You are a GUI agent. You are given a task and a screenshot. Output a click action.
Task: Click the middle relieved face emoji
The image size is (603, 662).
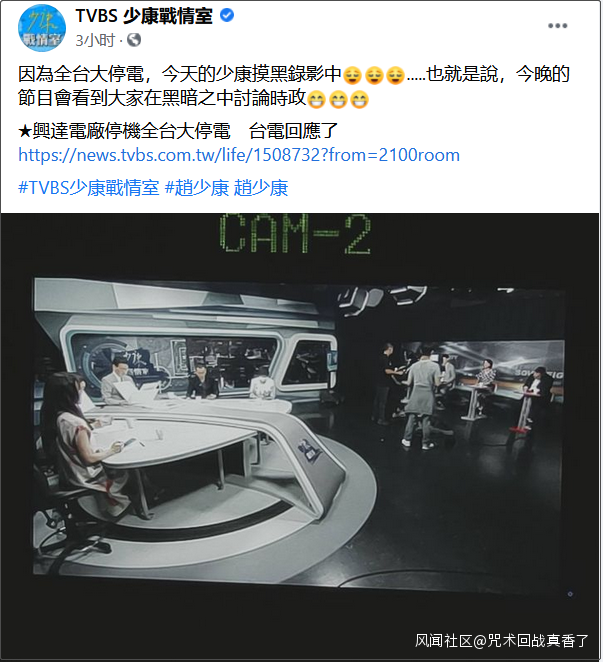tap(374, 76)
